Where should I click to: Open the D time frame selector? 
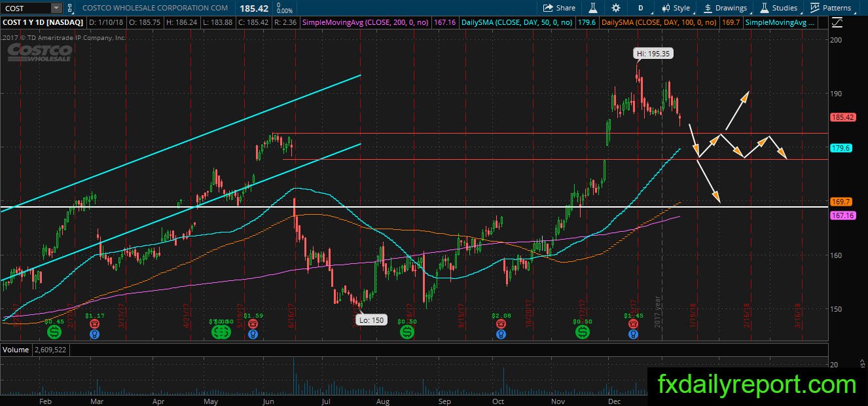click(x=641, y=8)
